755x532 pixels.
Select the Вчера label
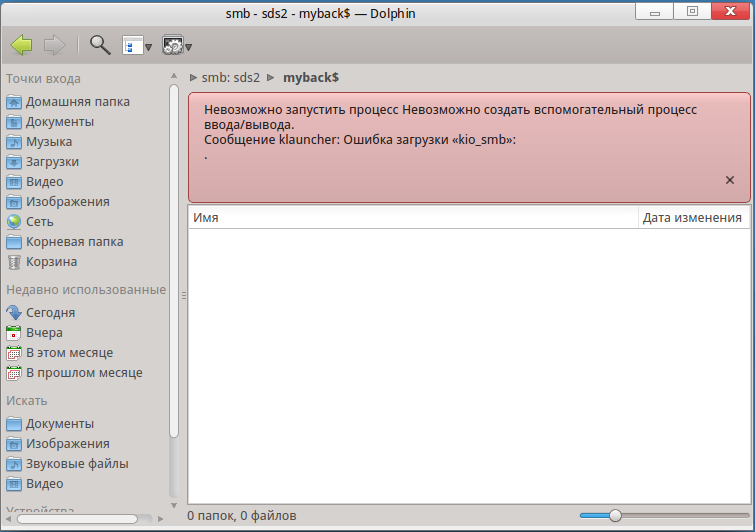point(44,333)
